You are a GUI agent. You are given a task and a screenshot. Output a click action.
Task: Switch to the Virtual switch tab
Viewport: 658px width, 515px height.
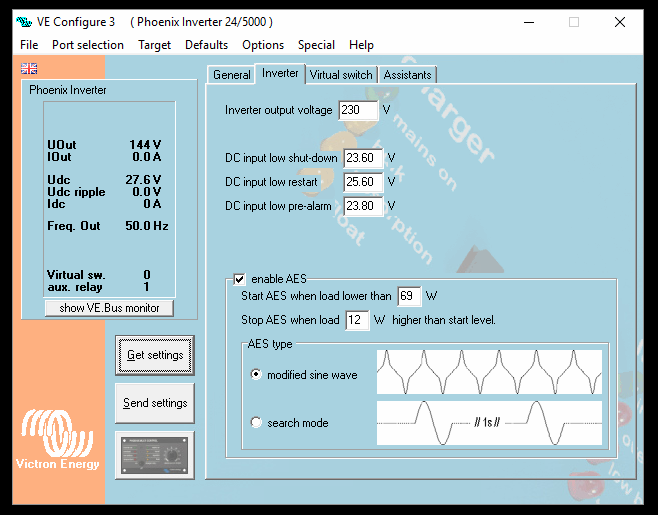pos(340,75)
